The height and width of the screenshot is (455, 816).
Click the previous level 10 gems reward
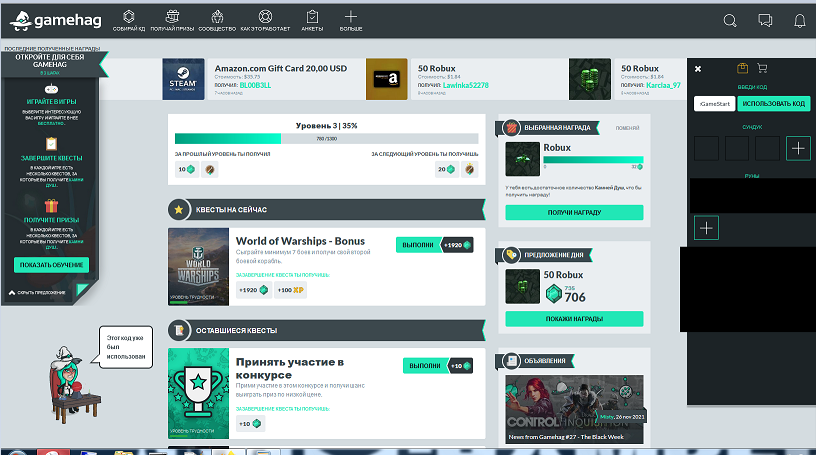[187, 169]
